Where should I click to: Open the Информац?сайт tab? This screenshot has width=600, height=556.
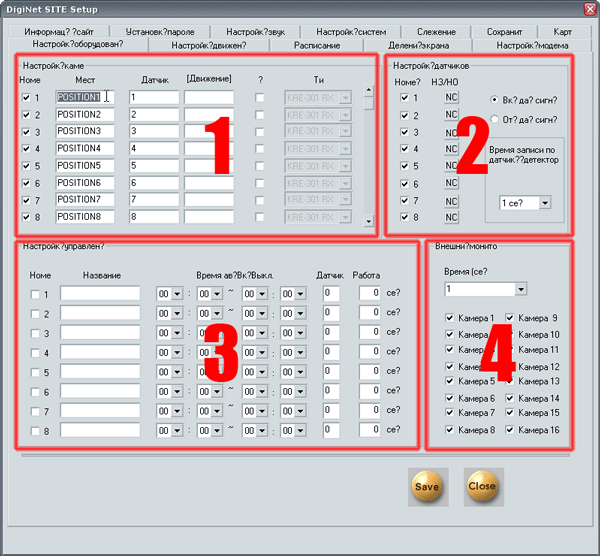pyautogui.click(x=59, y=32)
